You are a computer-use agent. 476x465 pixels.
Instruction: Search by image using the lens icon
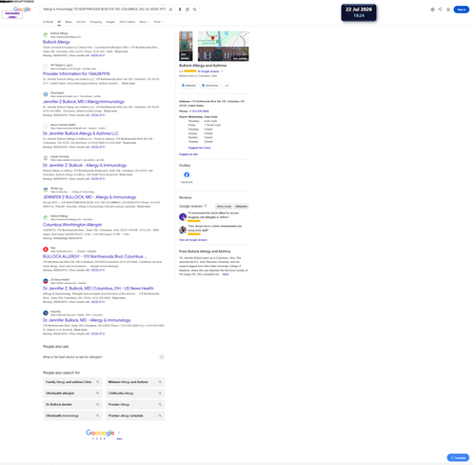[x=188, y=10]
